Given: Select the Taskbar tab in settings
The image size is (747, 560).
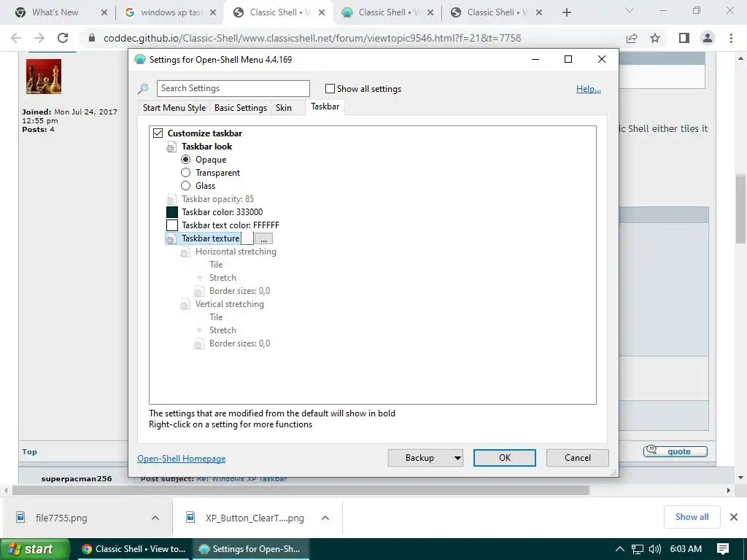Looking at the screenshot, I should (x=325, y=106).
